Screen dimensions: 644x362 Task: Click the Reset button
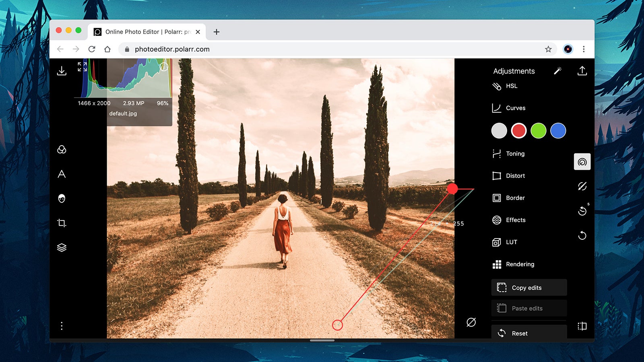(520, 333)
